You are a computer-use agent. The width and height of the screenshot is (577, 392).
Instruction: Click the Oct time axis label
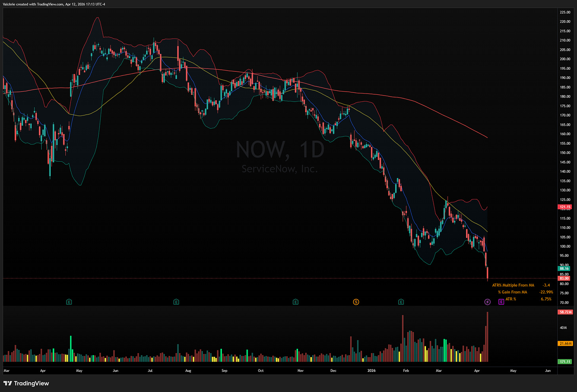[x=260, y=371]
